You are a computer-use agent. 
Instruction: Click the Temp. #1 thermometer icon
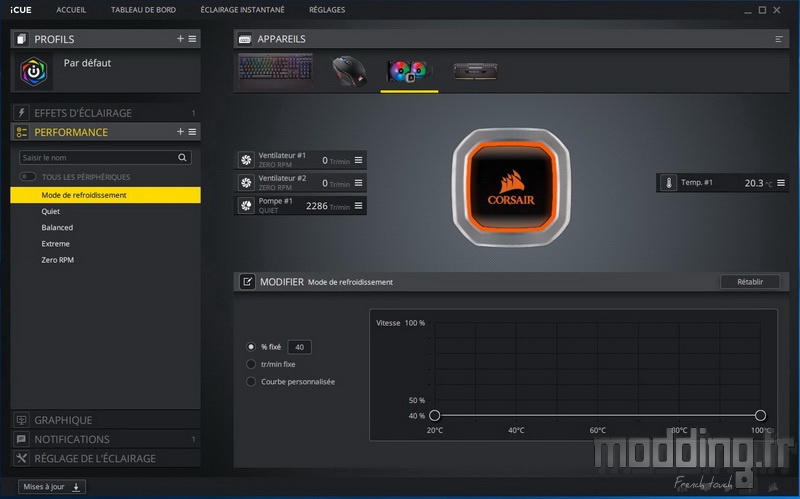point(668,183)
